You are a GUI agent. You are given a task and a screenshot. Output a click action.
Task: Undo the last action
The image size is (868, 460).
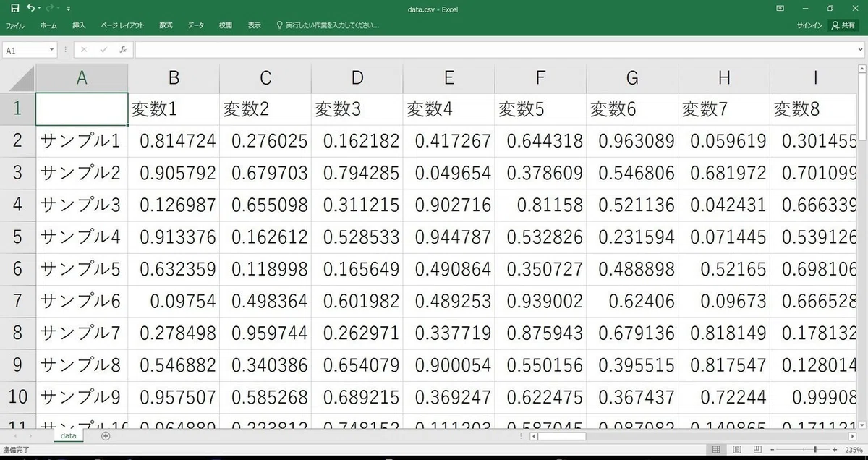pyautogui.click(x=30, y=8)
